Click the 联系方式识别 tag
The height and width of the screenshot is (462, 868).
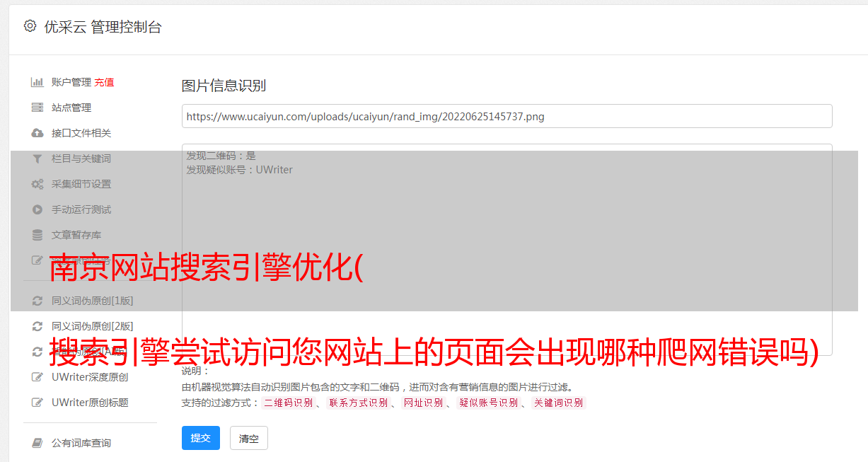point(358,403)
